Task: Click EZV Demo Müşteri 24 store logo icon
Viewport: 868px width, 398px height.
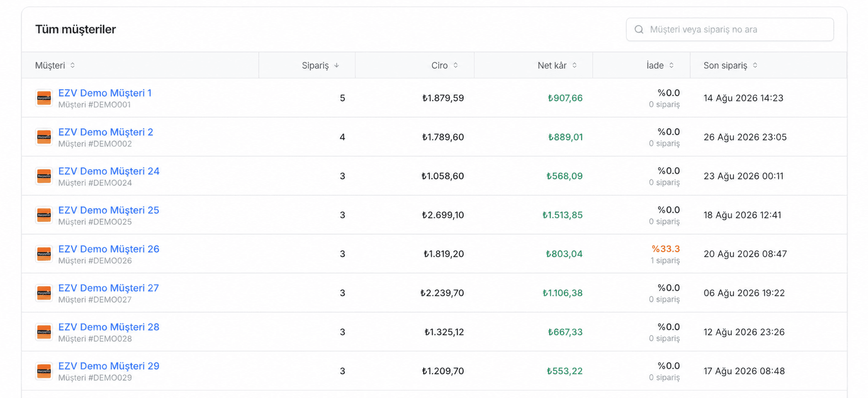Action: tap(44, 176)
